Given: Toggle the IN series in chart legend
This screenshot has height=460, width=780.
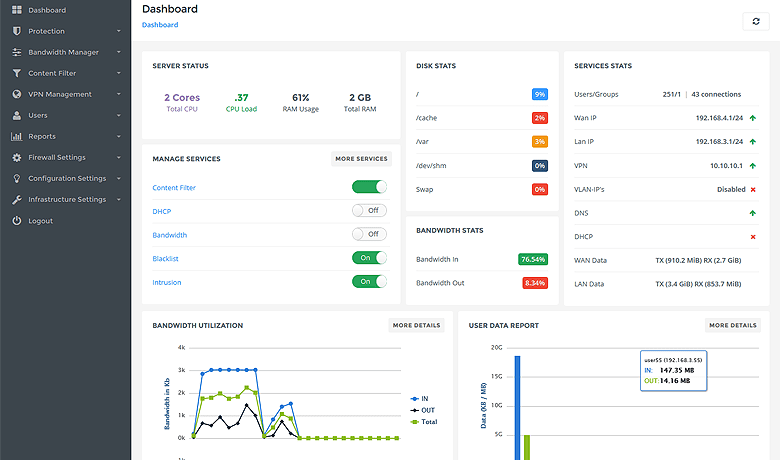Looking at the screenshot, I should (x=419, y=399).
